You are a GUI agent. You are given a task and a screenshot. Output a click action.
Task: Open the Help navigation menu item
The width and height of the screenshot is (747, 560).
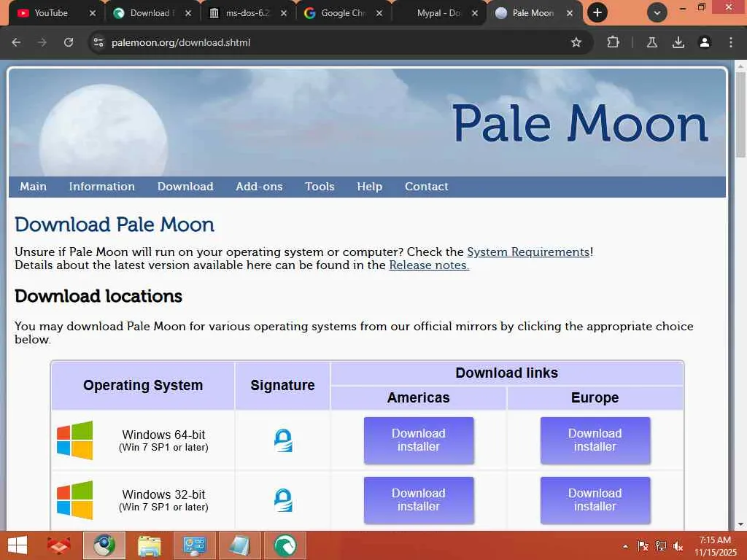[370, 187]
